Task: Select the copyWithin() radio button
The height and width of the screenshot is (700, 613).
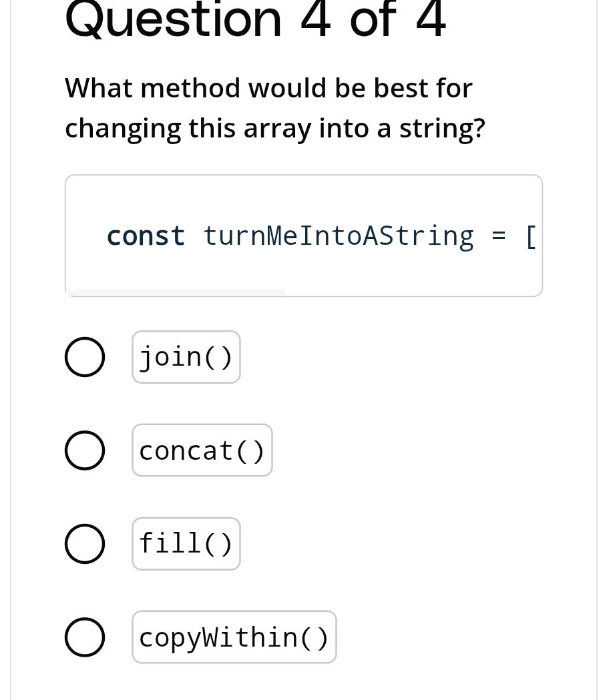Action: coord(85,637)
